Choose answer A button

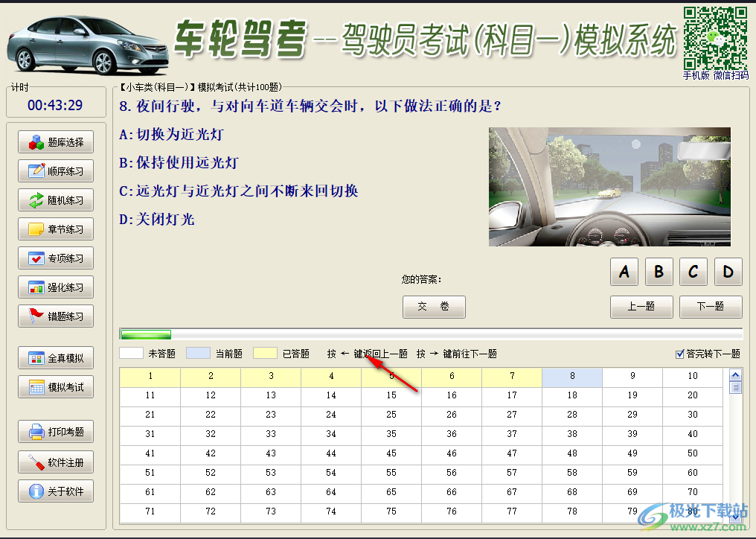(x=624, y=272)
